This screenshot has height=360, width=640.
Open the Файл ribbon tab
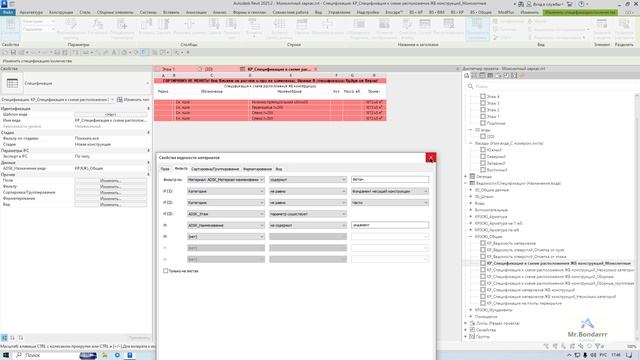point(7,12)
